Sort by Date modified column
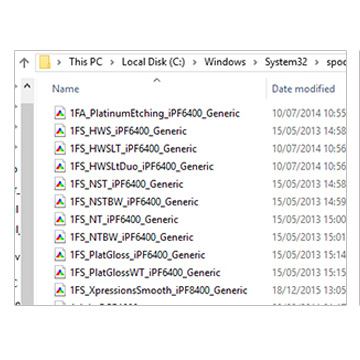 [x=303, y=89]
